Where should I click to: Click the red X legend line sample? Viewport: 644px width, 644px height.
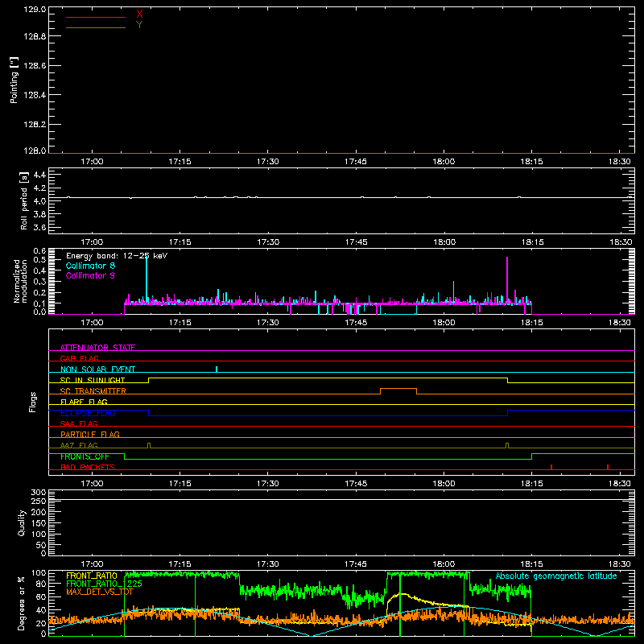click(x=96, y=17)
